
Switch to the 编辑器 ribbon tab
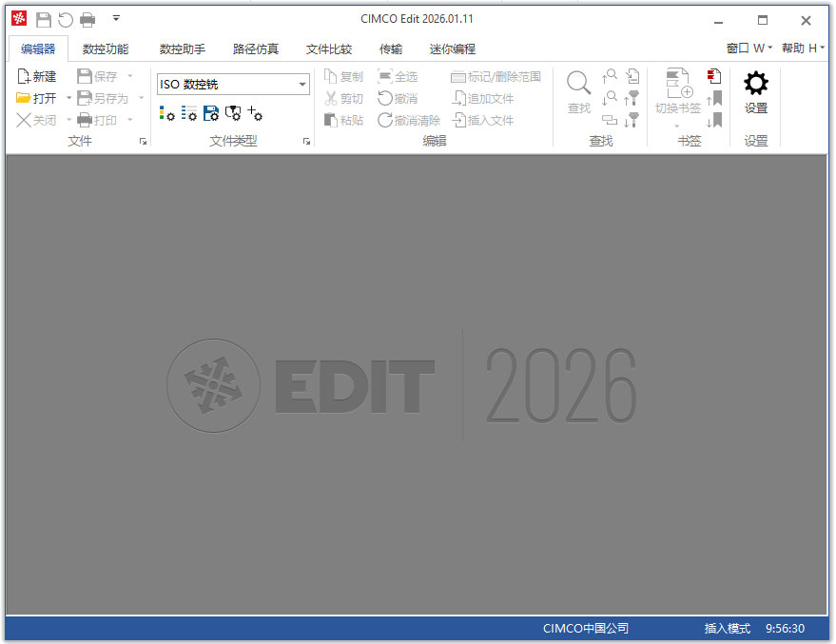[x=38, y=49]
